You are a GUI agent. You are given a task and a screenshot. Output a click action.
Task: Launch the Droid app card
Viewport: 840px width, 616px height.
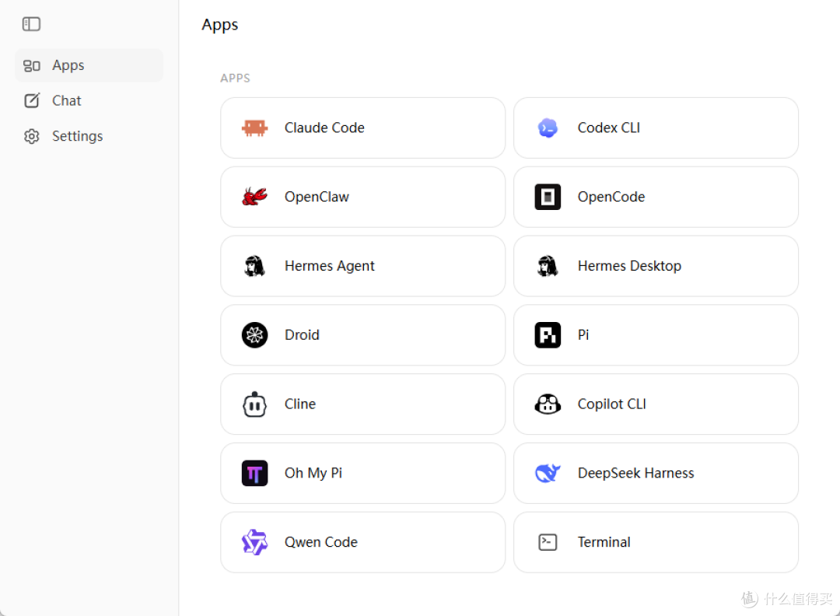tap(362, 334)
